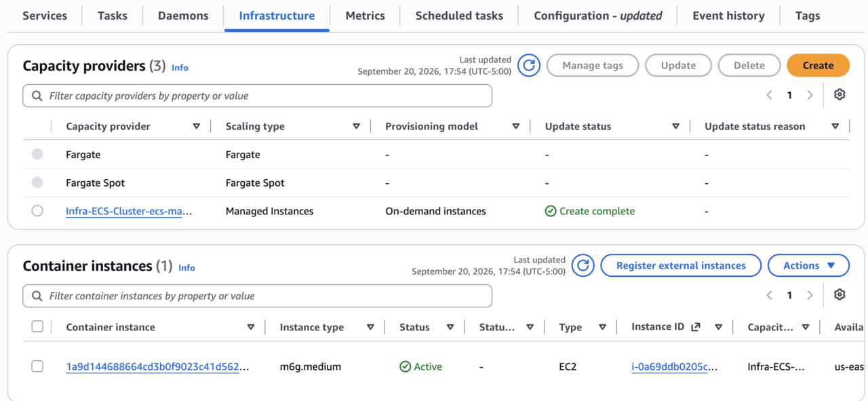Sort by the Type column

pyautogui.click(x=602, y=327)
